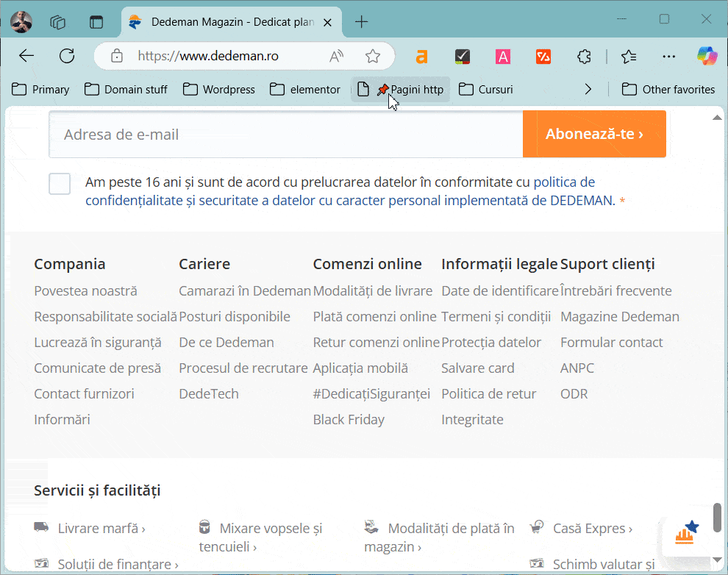The image size is (728, 575).
Task: Add page to favorites star icon
Action: click(x=373, y=56)
